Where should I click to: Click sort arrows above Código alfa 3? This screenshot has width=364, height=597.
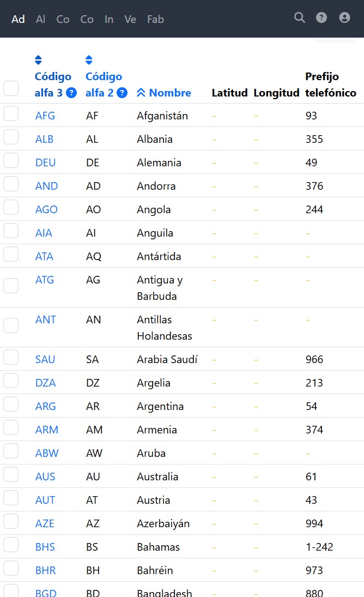click(38, 60)
